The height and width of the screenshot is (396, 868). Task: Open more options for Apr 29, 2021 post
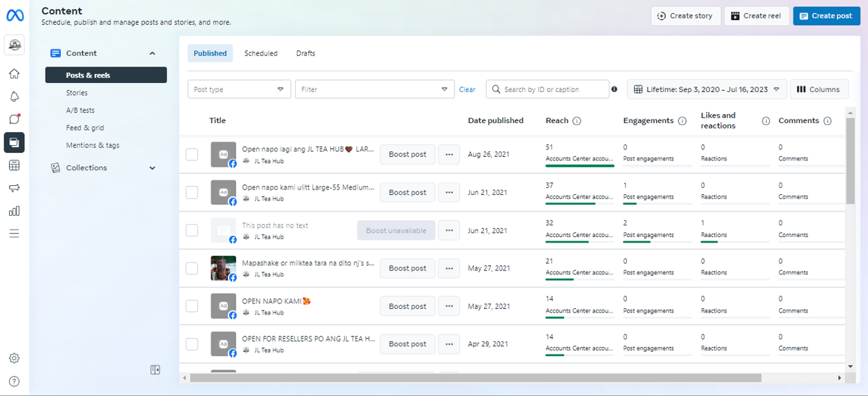(x=450, y=344)
